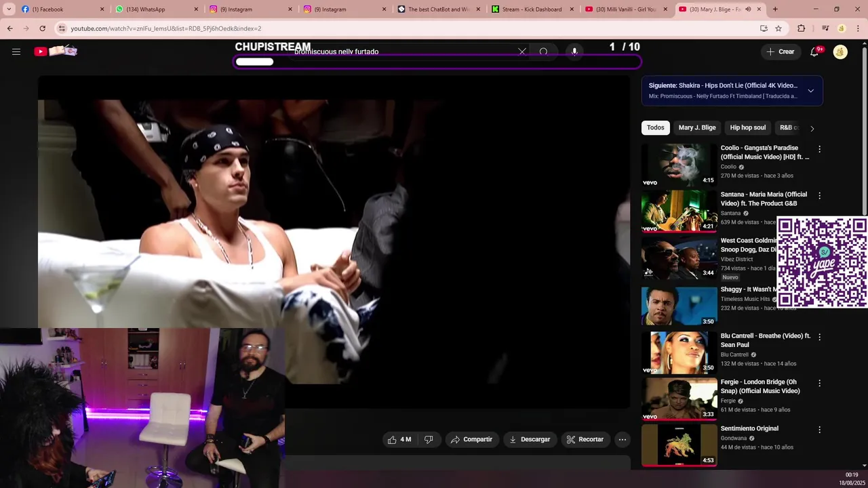Screen dimensions: 868x488
Task: Go forward in browser history
Action: coord(26,28)
